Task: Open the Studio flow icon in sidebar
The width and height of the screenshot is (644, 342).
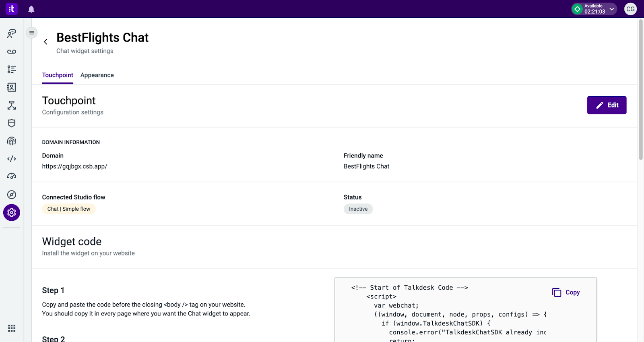Action: (12, 105)
